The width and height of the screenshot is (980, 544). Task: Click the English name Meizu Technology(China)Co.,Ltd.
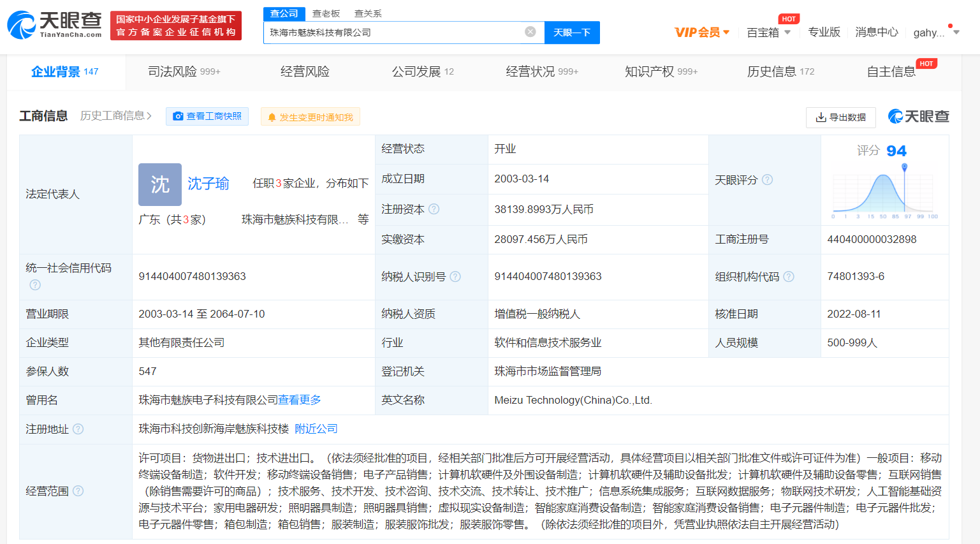tap(573, 400)
